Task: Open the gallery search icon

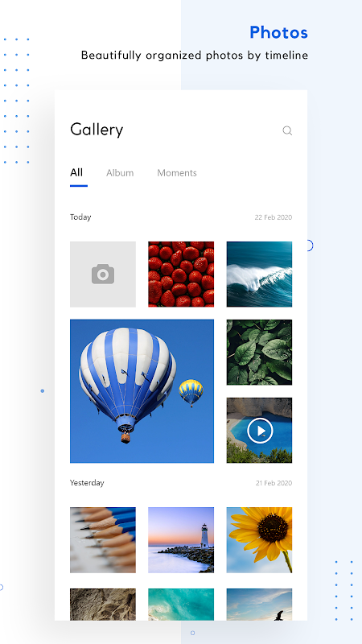Action: tap(287, 131)
